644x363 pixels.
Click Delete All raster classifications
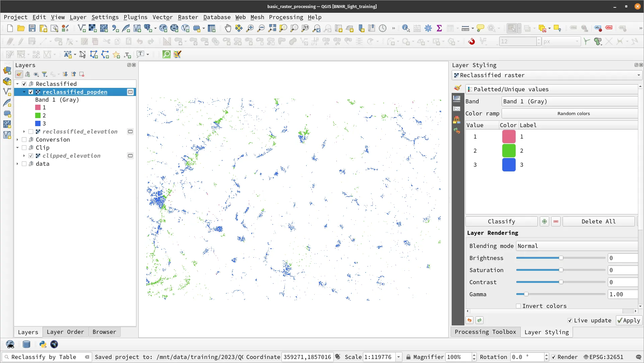click(x=598, y=221)
